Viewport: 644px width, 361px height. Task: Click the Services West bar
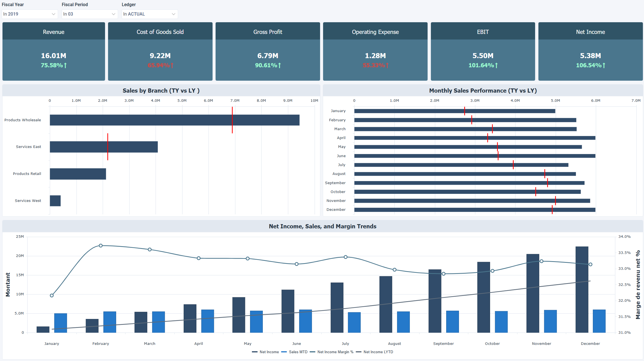(x=55, y=200)
